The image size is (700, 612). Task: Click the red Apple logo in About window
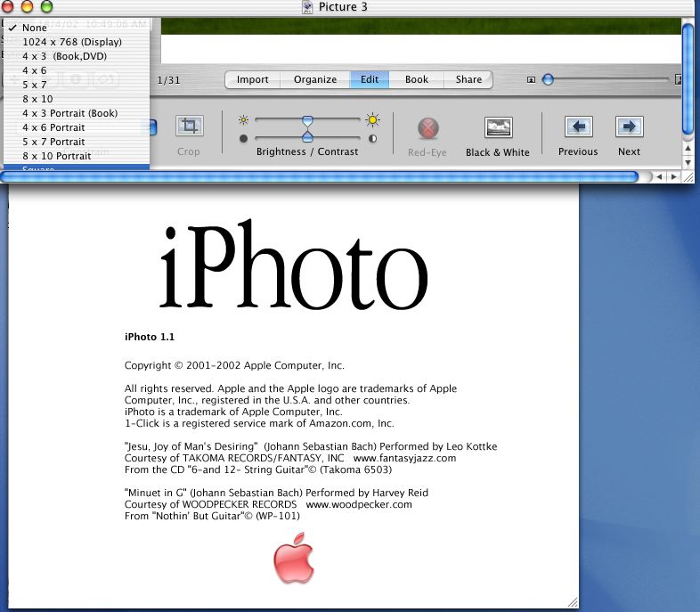pos(294,558)
